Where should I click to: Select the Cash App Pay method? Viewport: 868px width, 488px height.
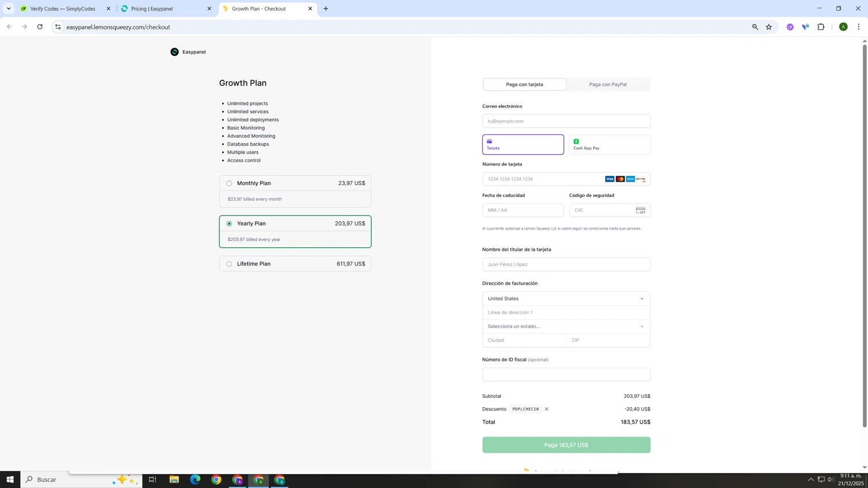click(x=609, y=145)
